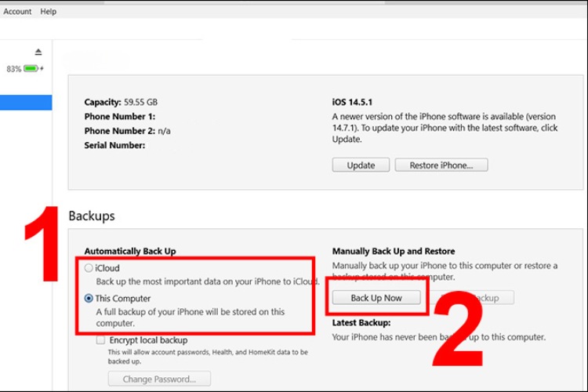Click the Restore iPhone... button
Image resolution: width=588 pixels, height=392 pixels.
[x=441, y=165]
